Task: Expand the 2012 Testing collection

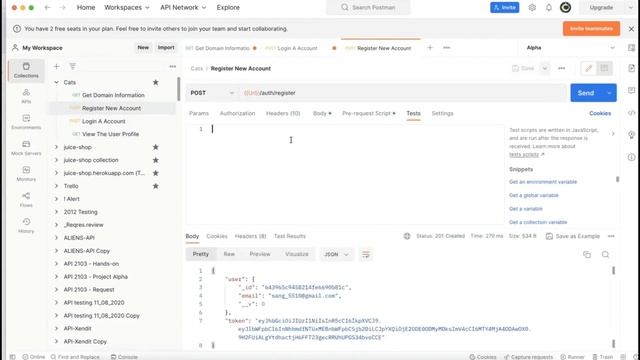Action: click(56, 212)
